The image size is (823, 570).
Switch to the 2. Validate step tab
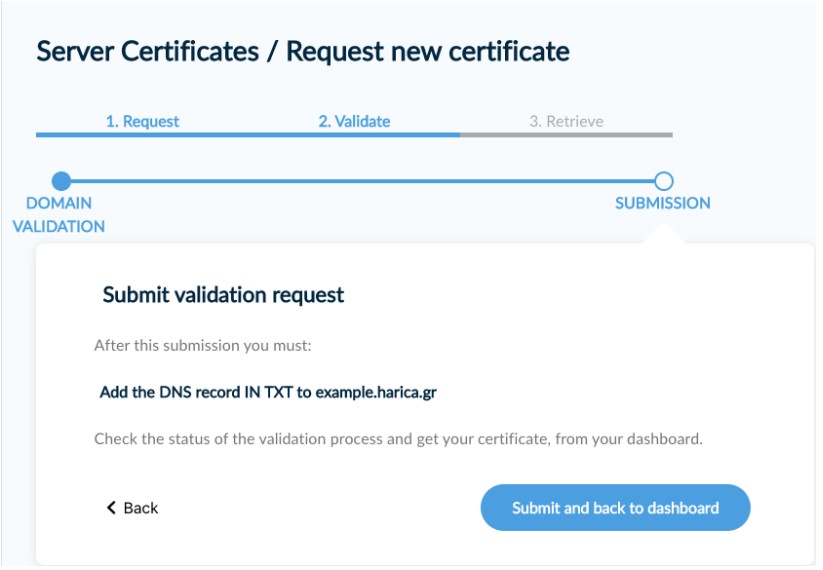coord(354,121)
